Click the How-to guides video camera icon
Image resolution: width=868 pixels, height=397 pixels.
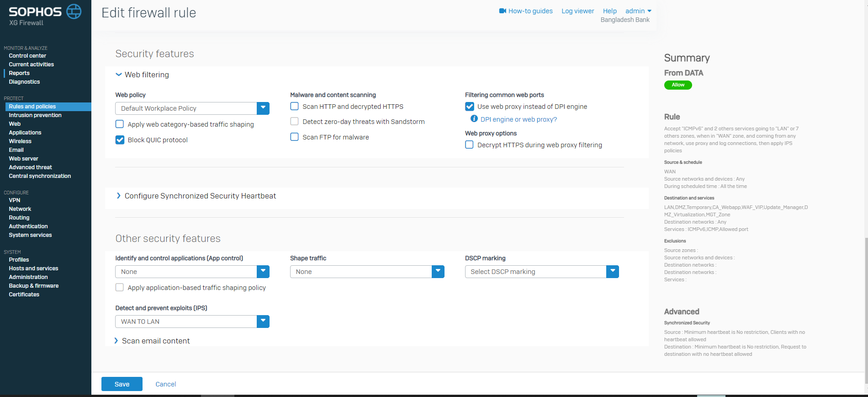[x=503, y=11]
